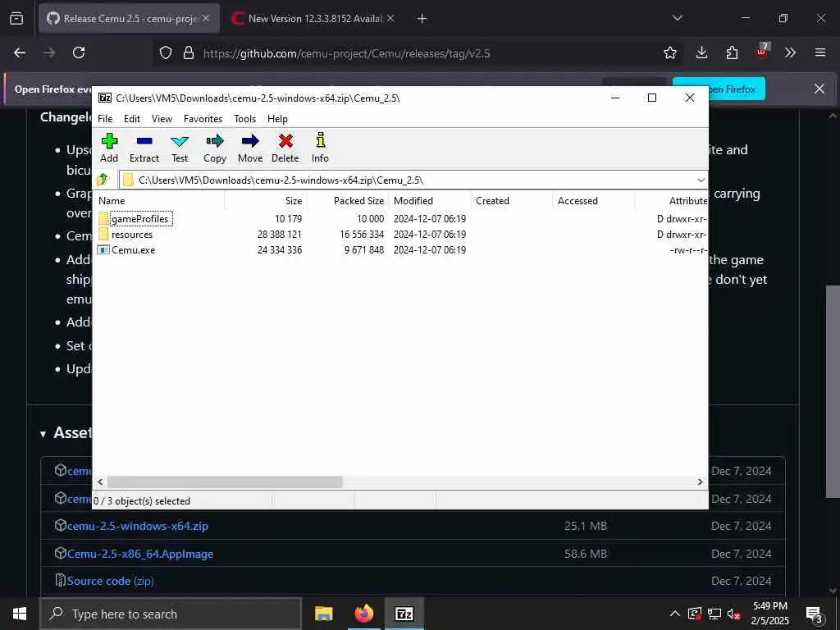The image size is (840, 630).
Task: Sort by Accessed column header
Action: pyautogui.click(x=594, y=200)
